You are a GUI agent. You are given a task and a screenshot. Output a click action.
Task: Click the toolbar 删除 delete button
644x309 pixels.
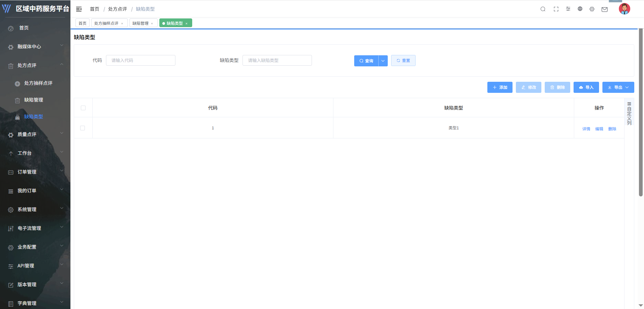[x=557, y=87]
